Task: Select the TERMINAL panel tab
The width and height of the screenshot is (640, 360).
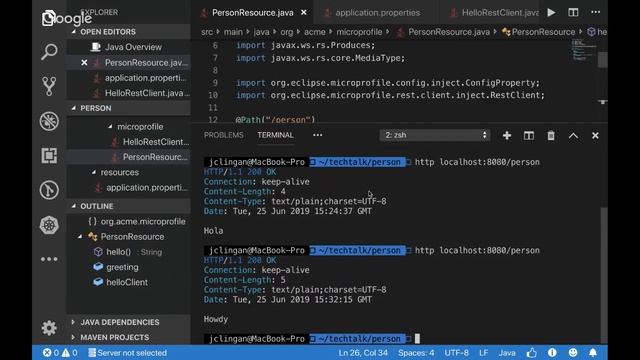Action: (276, 135)
